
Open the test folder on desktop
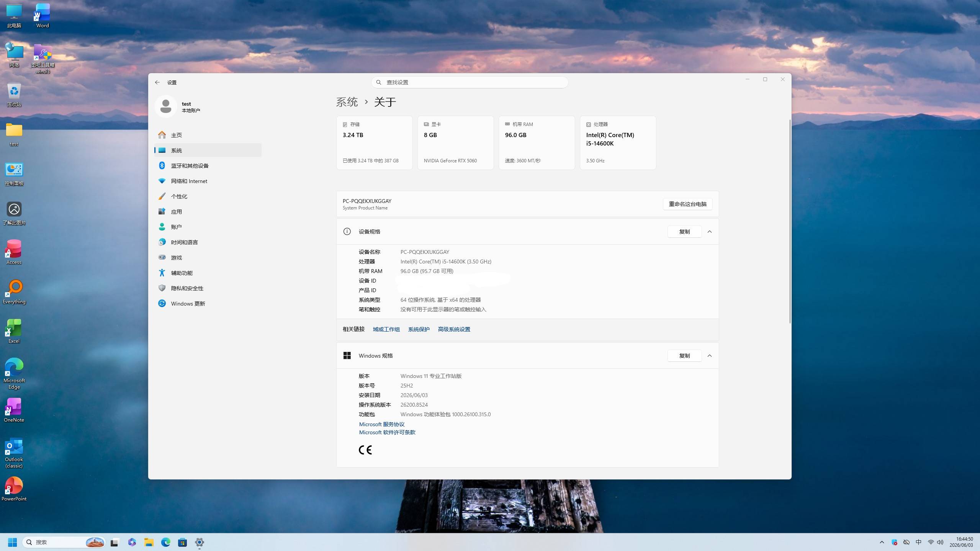tap(14, 134)
